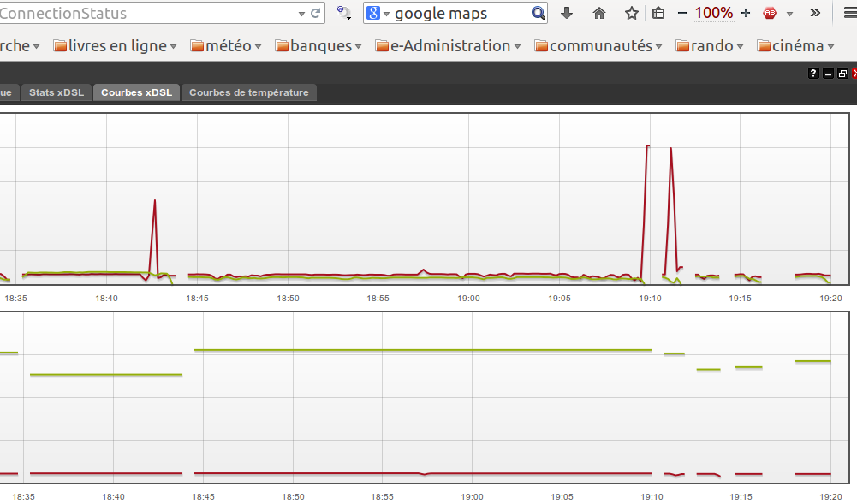
Task: Click the zoom in plus icon
Action: (x=746, y=13)
